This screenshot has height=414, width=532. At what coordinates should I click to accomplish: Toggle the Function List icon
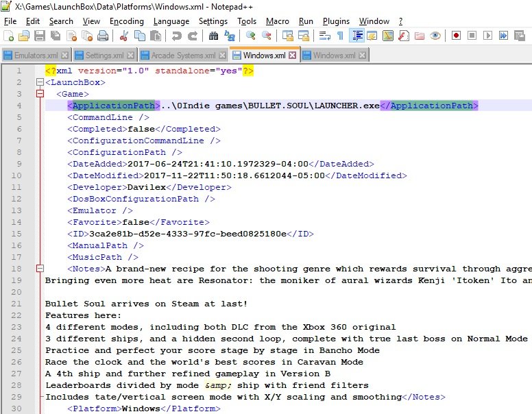[403, 36]
